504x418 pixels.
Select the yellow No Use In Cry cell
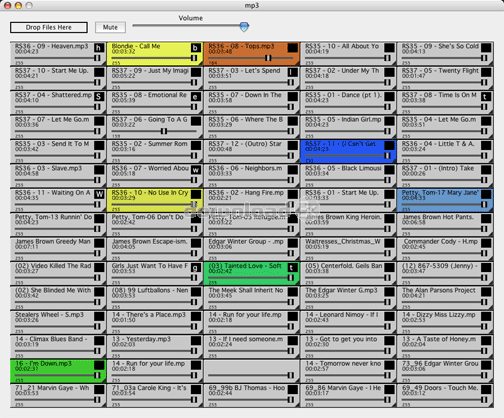155,200
